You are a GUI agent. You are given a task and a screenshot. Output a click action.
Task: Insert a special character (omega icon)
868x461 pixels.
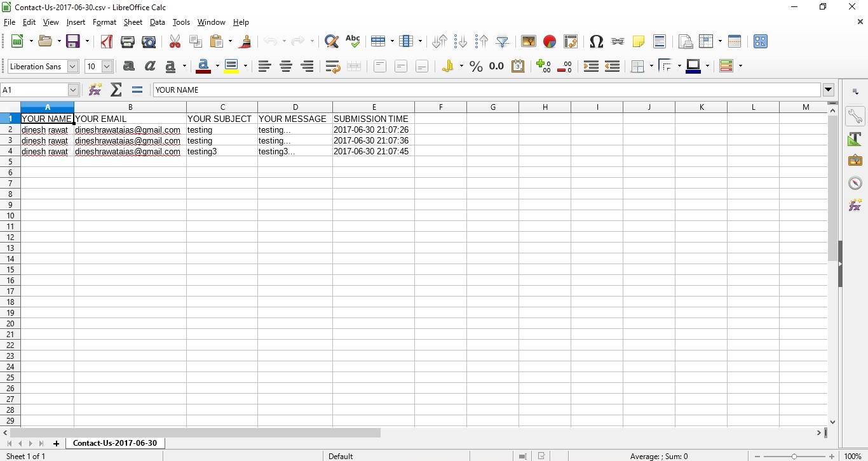click(596, 42)
